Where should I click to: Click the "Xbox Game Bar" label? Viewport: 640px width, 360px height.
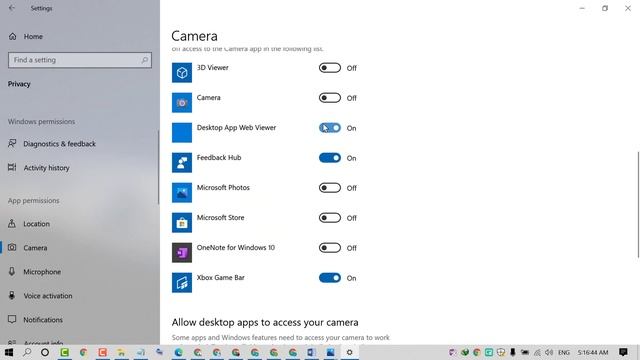click(x=220, y=278)
